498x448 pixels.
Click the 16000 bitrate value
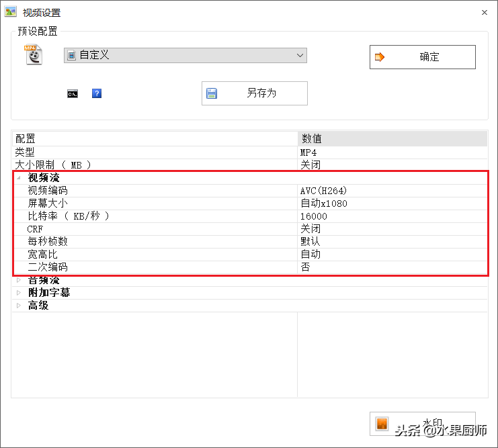click(x=313, y=216)
